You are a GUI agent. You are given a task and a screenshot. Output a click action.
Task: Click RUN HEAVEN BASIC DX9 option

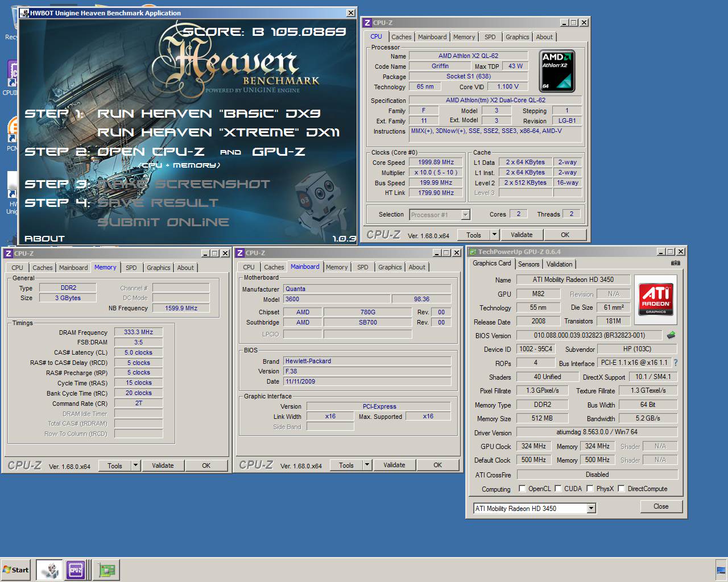click(x=209, y=114)
